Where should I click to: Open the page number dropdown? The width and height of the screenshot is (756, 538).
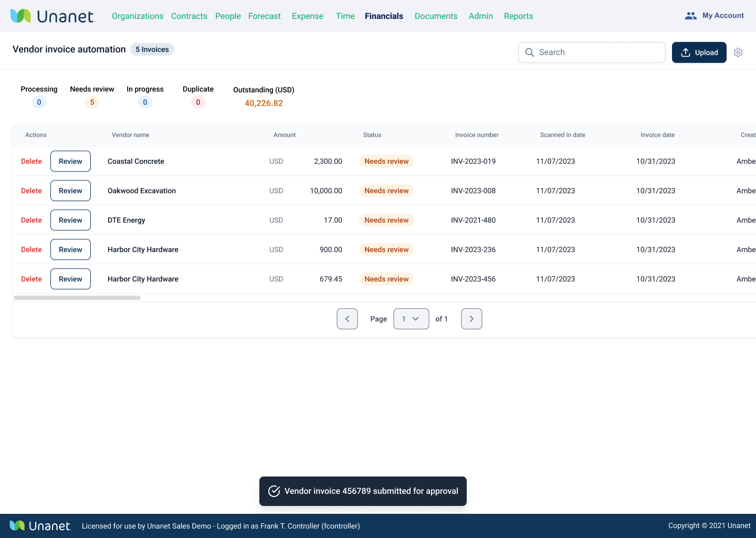point(411,319)
